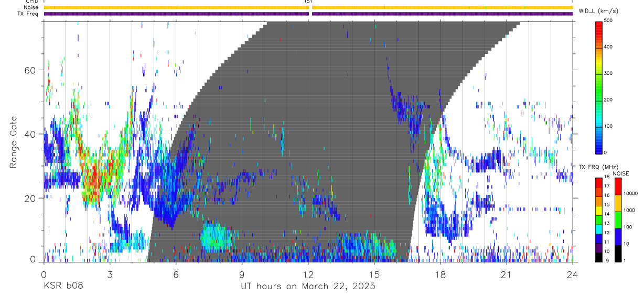Image resolution: width=644 pixels, height=297 pixels.
Task: Click the 9 label on the TX FRQ scale
Action: (607, 261)
